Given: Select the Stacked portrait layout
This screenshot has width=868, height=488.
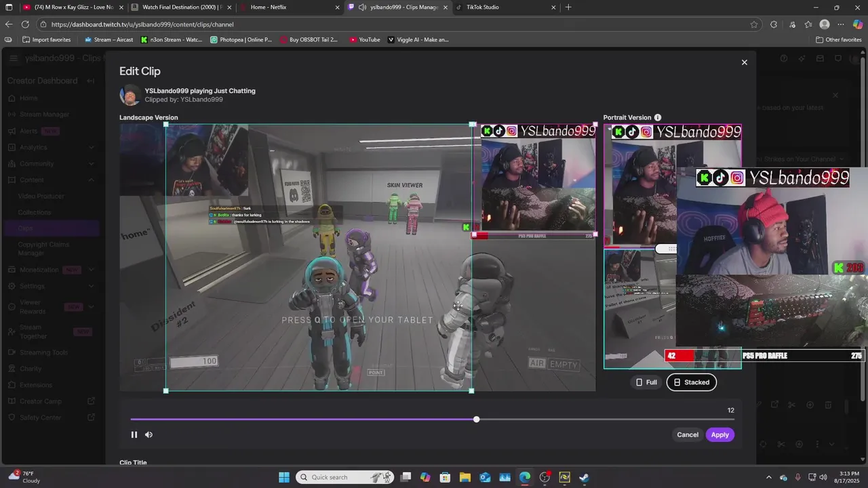Looking at the screenshot, I should (692, 382).
